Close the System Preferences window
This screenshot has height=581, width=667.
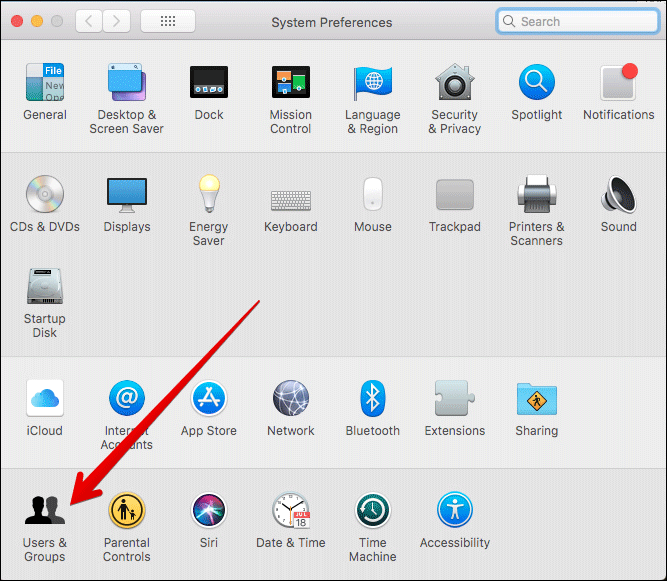[x=17, y=21]
